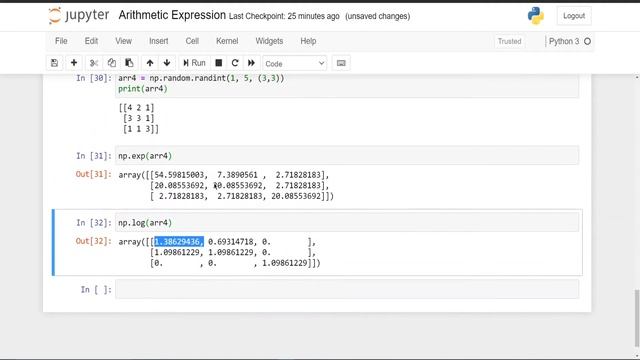Open the Kernel menu
Image resolution: width=640 pixels, height=360 pixels.
tap(227, 41)
